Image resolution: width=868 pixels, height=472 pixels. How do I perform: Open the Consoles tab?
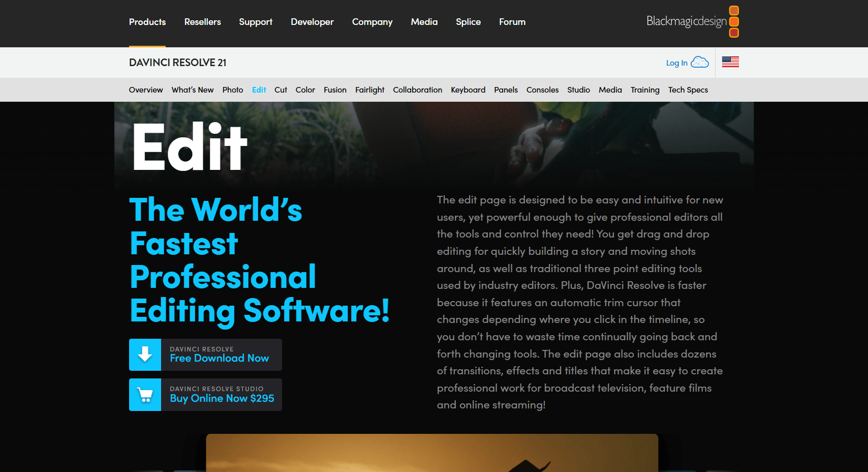(x=542, y=90)
